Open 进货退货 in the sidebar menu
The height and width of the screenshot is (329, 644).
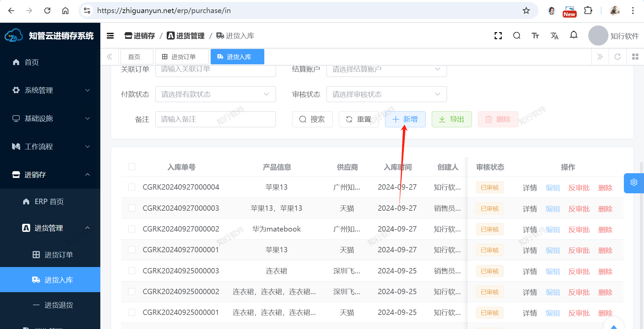pos(59,305)
